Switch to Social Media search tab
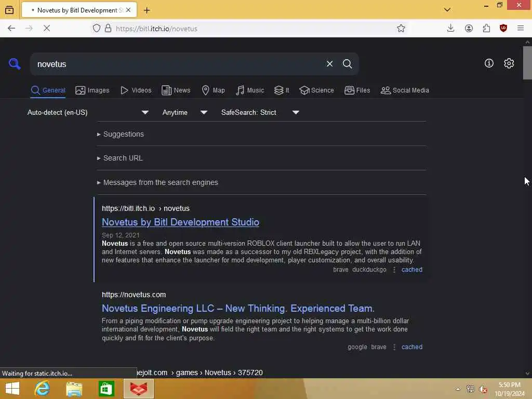This screenshot has height=399, width=532. point(405,90)
